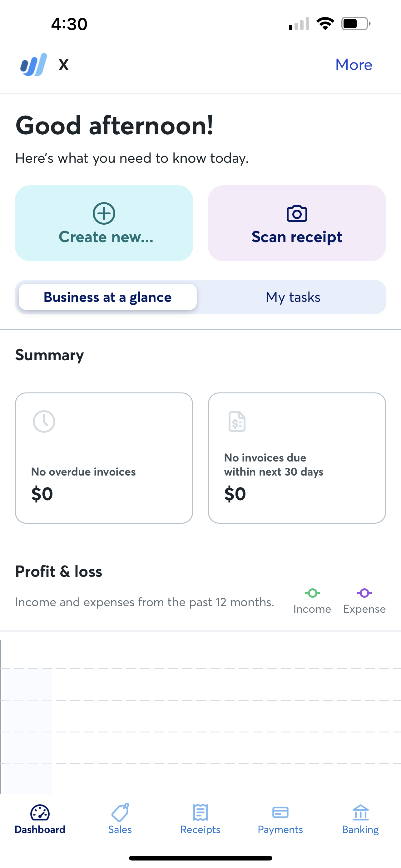
Task: Tap the invoice document dollar icon
Action: click(x=237, y=421)
